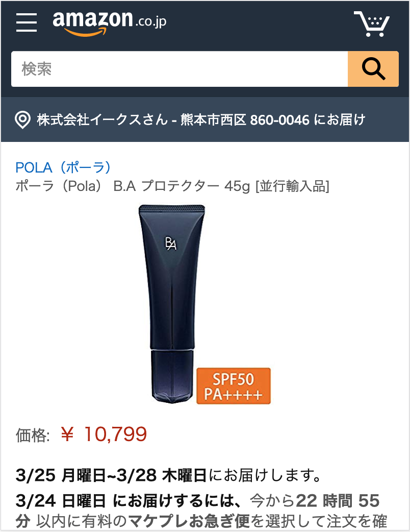
Task: Open the hamburger navigation menu
Action: (27, 23)
